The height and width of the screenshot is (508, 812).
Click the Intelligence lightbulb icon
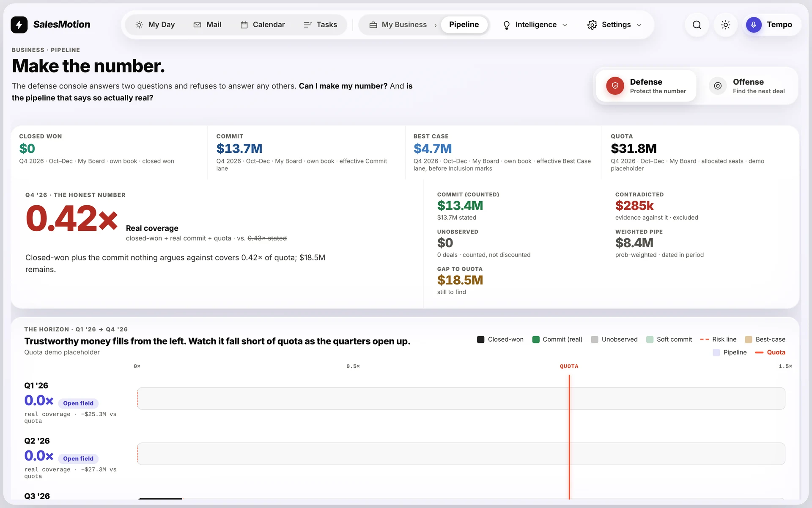click(x=506, y=25)
